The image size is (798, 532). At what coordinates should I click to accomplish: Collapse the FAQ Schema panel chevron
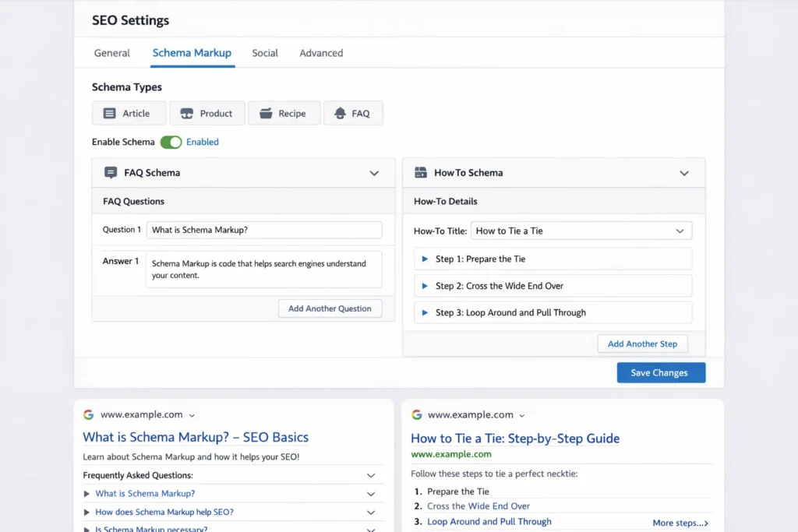pyautogui.click(x=374, y=174)
